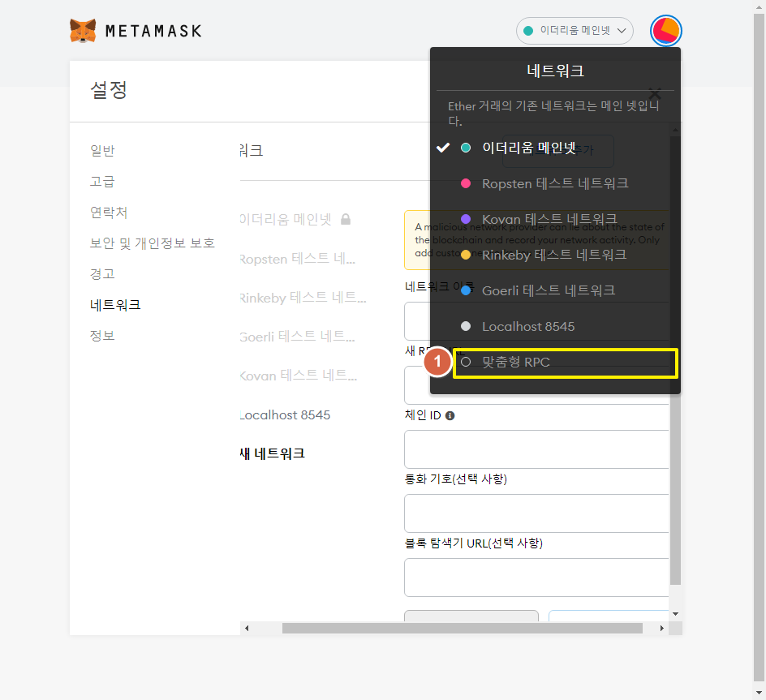Select 새 네트워크 entry
The image size is (766, 700).
tap(273, 453)
